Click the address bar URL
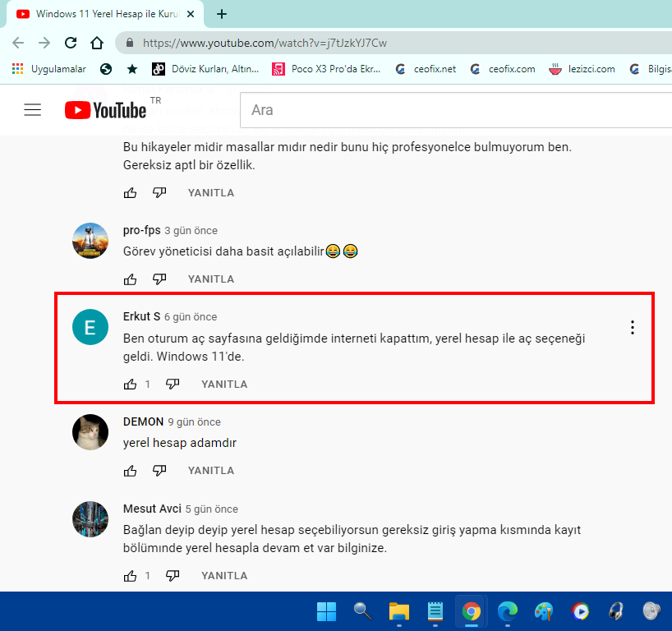 265,43
